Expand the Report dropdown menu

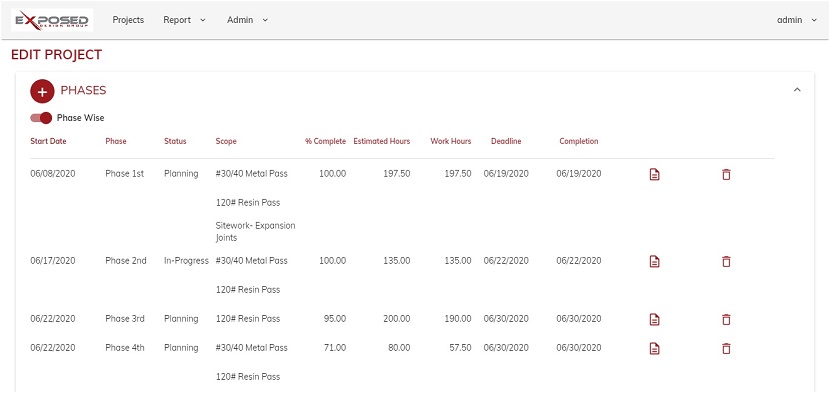(184, 20)
